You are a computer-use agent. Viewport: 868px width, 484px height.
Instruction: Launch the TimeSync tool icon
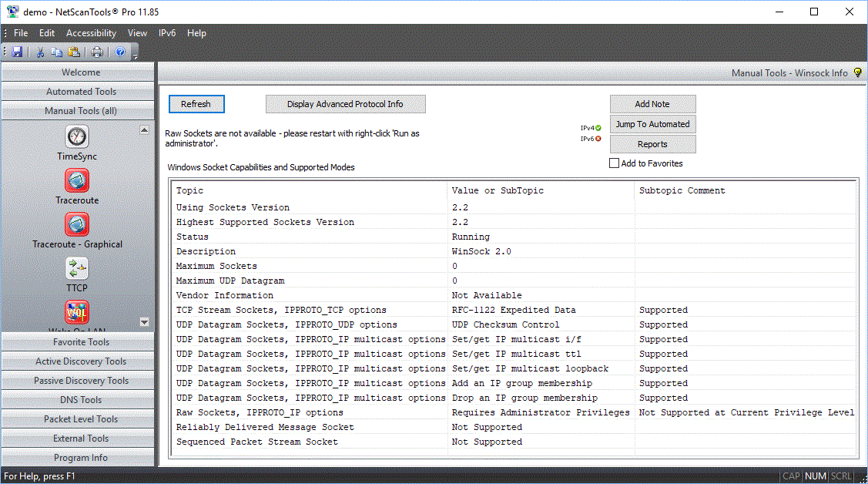point(77,136)
